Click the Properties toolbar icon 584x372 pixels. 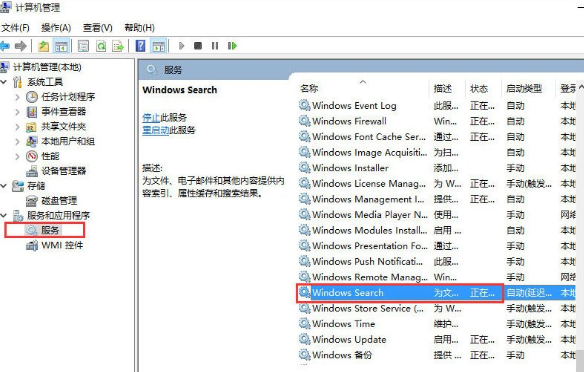[83, 46]
